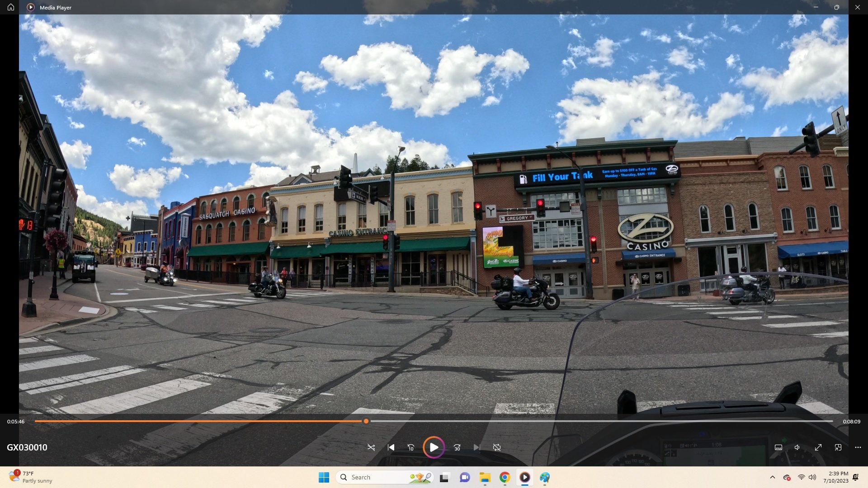The height and width of the screenshot is (488, 868).
Task: Skip to the previous track
Action: (391, 447)
